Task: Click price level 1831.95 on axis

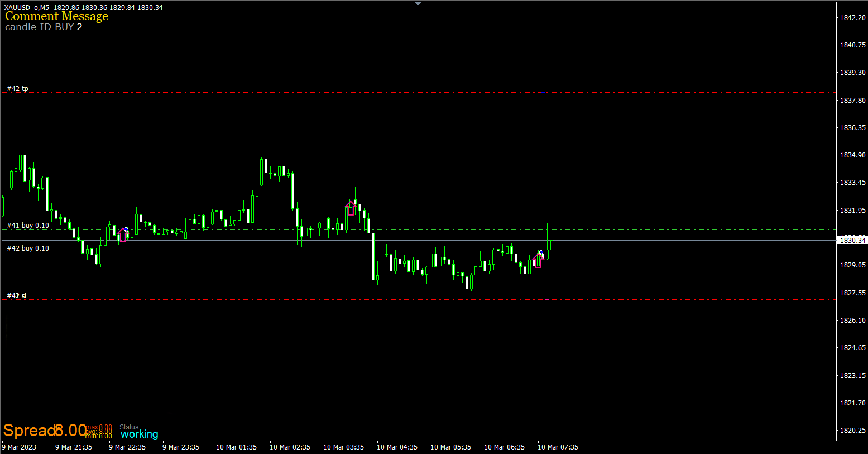Action: coord(853,211)
